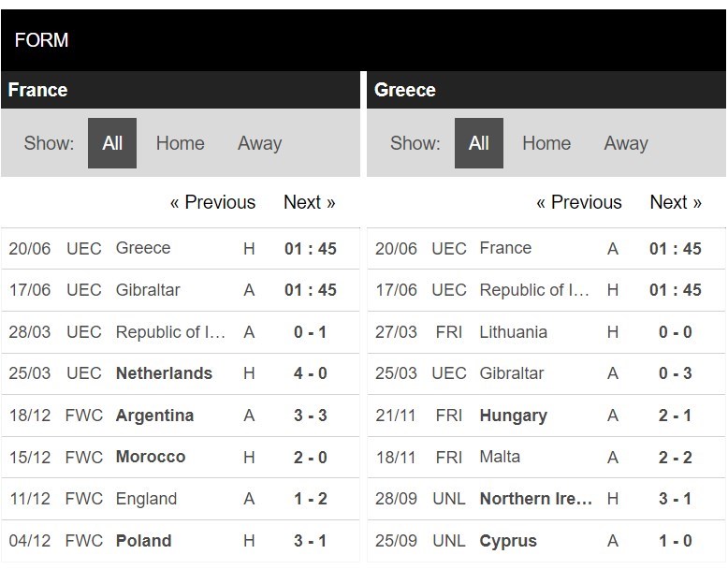Click Hungary in Greece's form list
The height and width of the screenshot is (569, 728).
tap(513, 416)
